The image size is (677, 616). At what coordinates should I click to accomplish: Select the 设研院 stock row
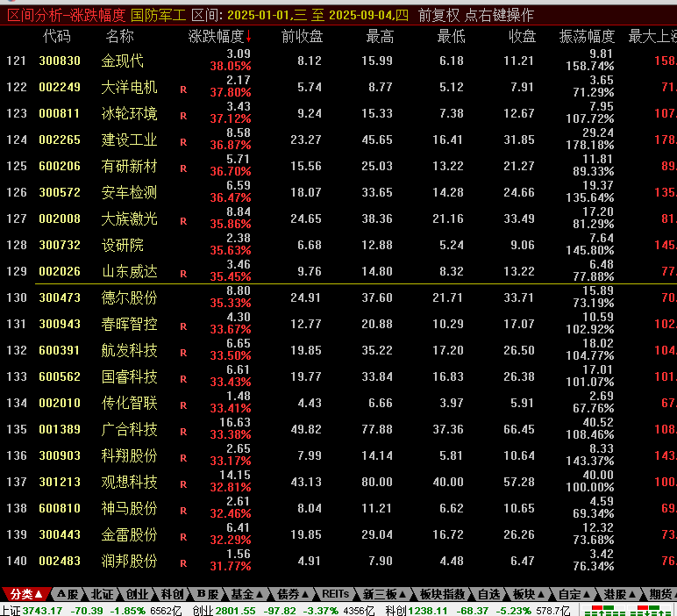[x=338, y=245]
